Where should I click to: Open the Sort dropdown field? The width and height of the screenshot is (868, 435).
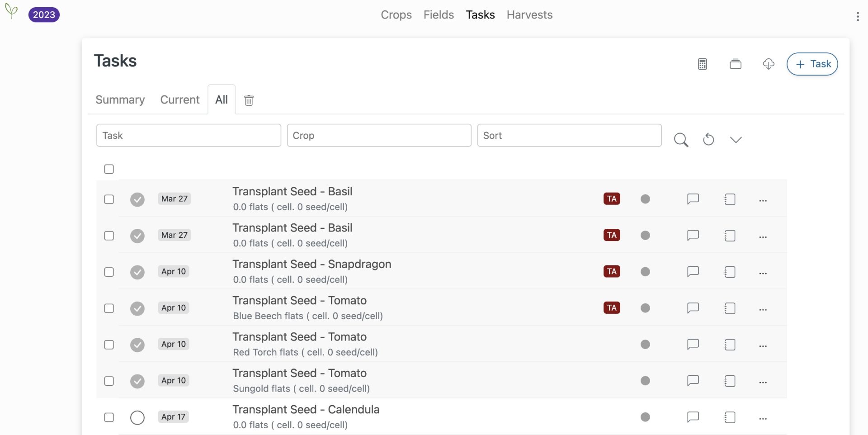569,136
